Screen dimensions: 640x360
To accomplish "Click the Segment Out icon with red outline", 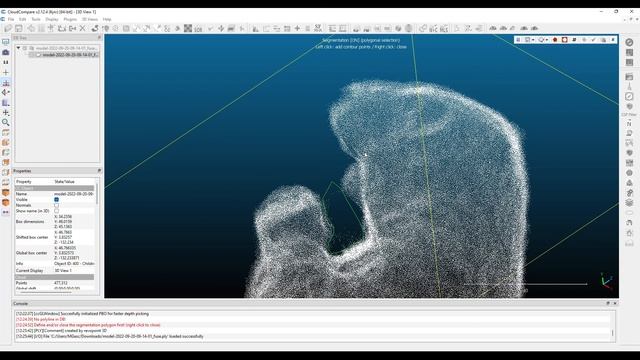I will 564,40.
